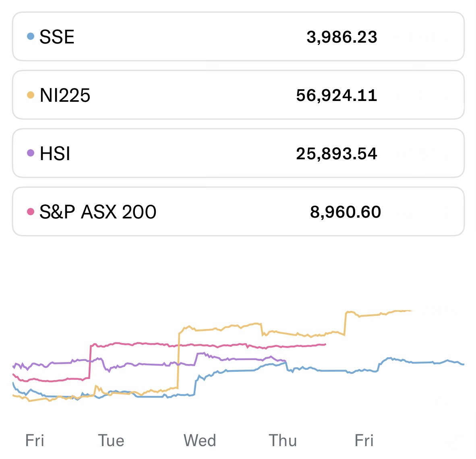Click the Wed label on chart axis

tap(200, 440)
